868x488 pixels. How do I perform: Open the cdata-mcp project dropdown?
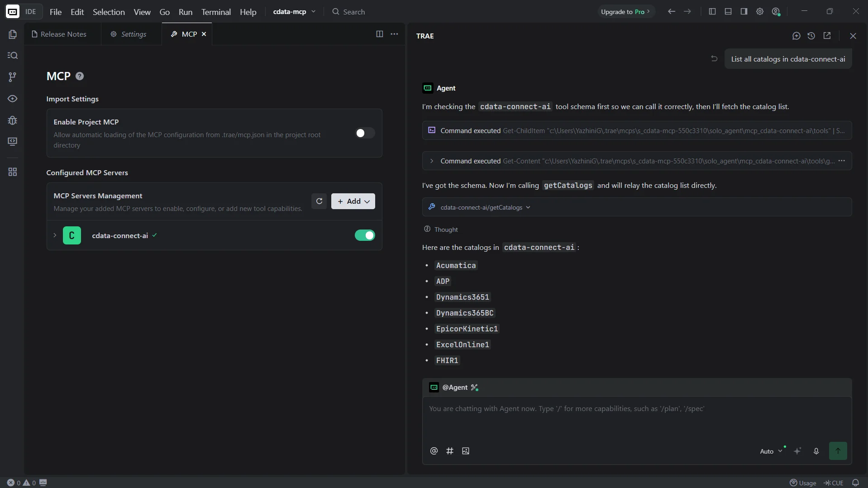point(294,12)
